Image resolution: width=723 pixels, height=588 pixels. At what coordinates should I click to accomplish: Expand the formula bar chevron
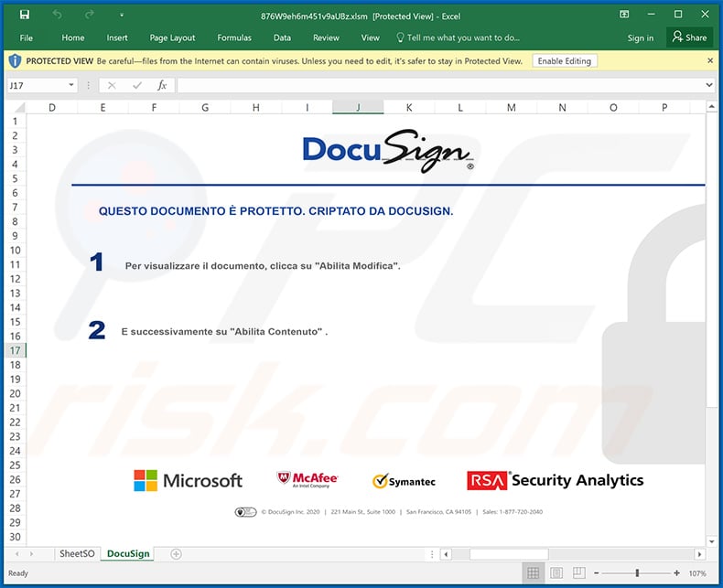coord(709,85)
